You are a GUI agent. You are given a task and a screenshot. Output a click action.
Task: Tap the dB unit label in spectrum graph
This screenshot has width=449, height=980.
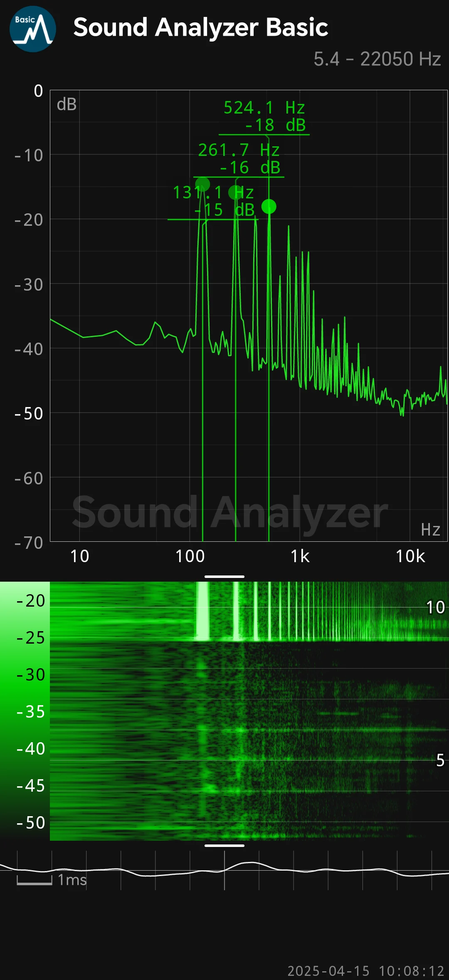67,104
